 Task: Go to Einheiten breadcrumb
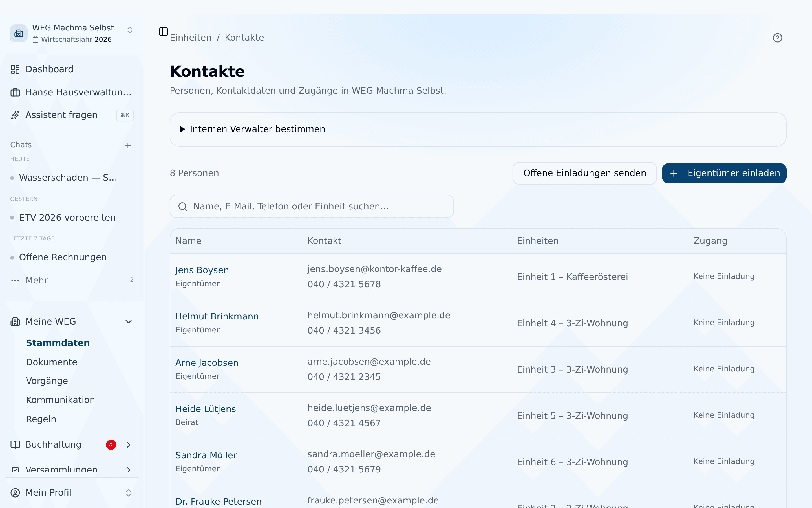point(190,38)
